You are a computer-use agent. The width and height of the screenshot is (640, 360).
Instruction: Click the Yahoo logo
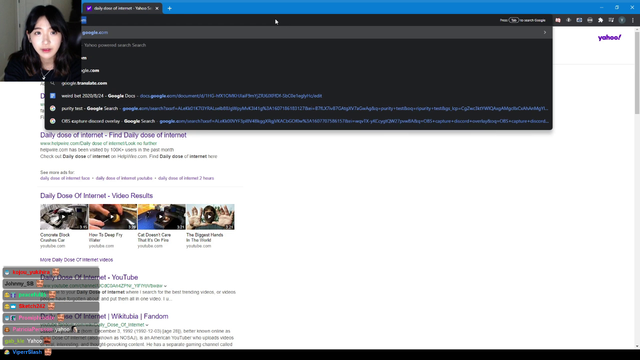tap(609, 38)
